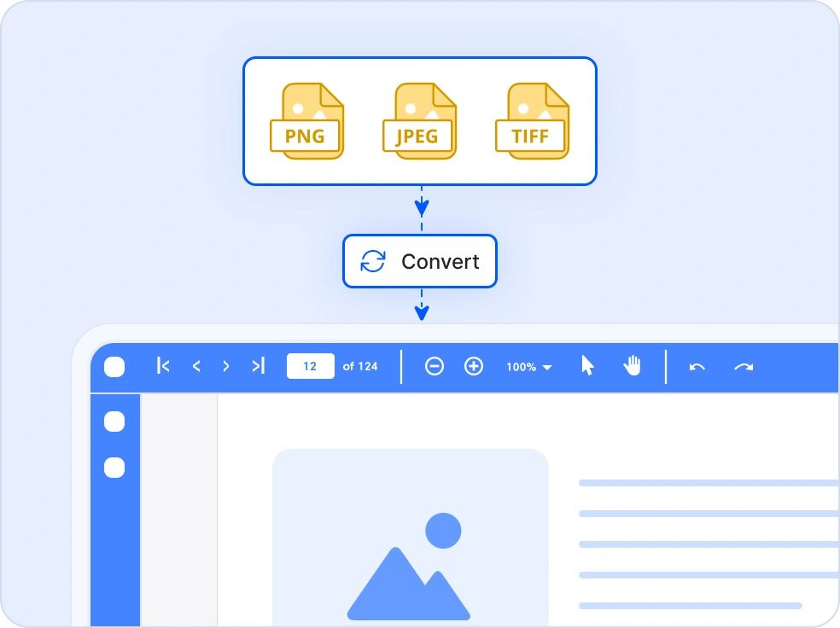Viewport: 840px width, 628px height.
Task: Jump to the last page using the skip-forward icon
Action: click(258, 366)
